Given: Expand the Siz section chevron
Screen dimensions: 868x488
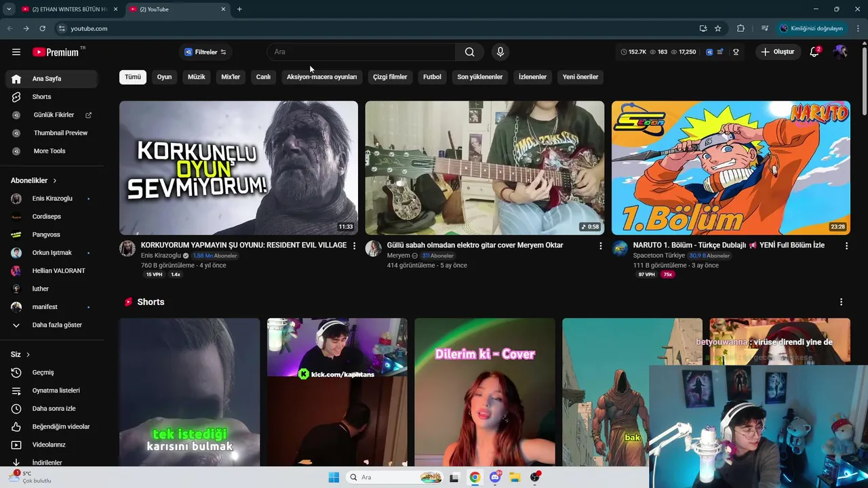Looking at the screenshot, I should pyautogui.click(x=28, y=354).
